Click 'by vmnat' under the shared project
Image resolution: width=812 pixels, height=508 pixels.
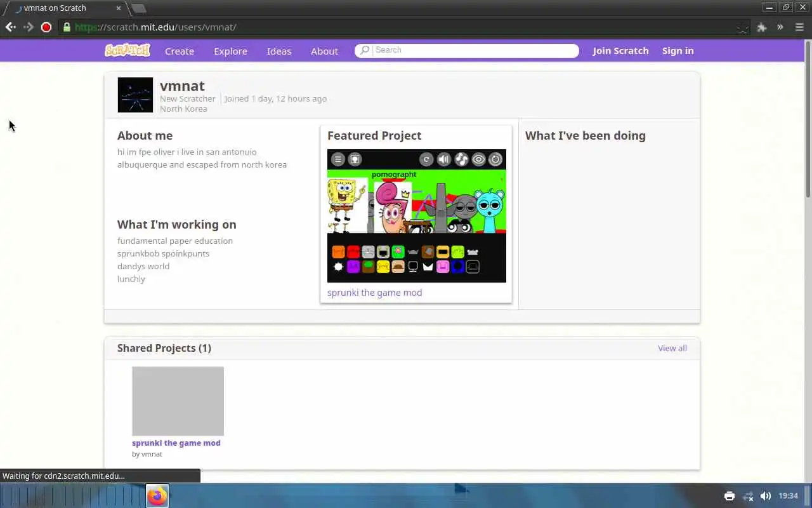[x=147, y=454]
